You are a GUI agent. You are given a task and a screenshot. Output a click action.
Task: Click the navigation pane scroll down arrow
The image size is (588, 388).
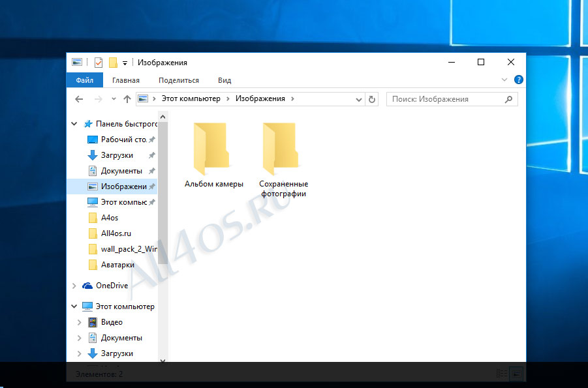tap(162, 361)
